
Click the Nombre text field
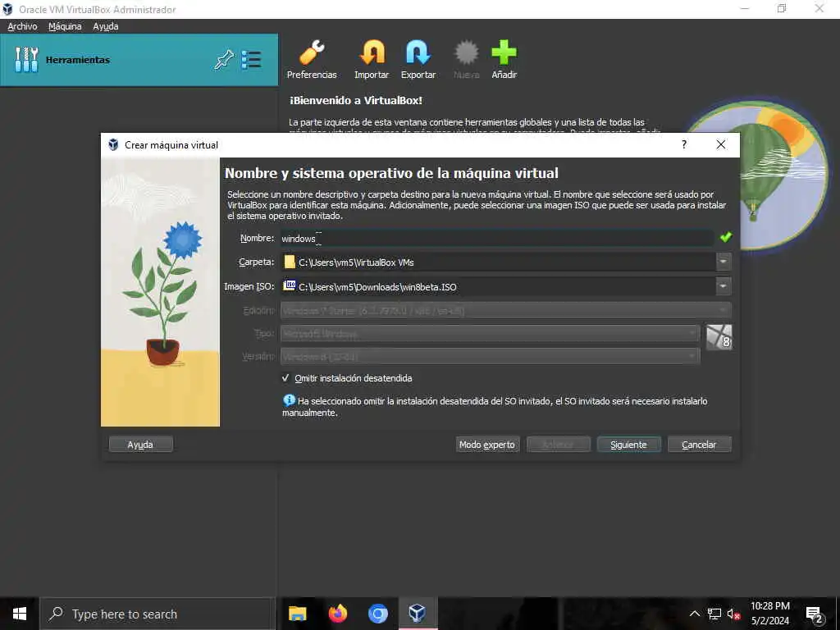click(x=497, y=239)
